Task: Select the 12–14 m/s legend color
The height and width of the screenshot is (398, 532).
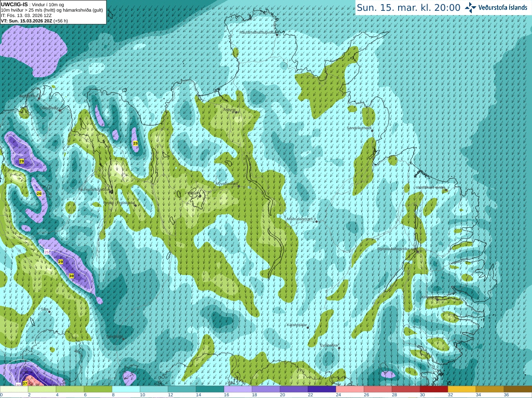Action: pyautogui.click(x=182, y=389)
